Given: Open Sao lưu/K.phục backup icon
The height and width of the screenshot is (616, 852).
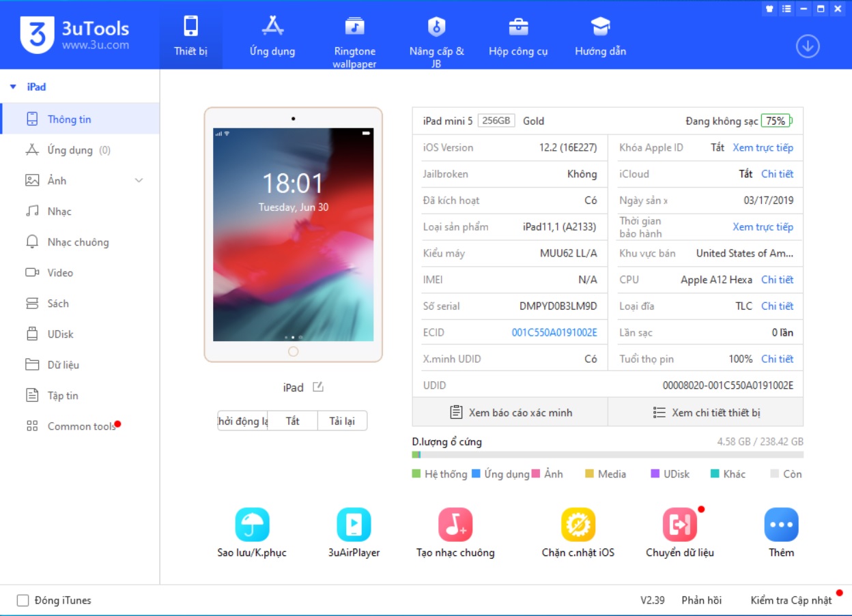Looking at the screenshot, I should pos(252,525).
